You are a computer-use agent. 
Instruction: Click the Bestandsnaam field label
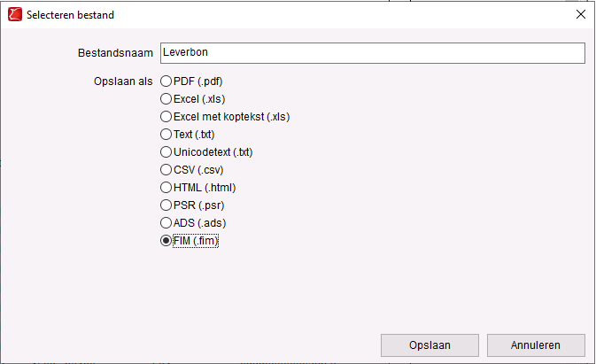tap(115, 53)
